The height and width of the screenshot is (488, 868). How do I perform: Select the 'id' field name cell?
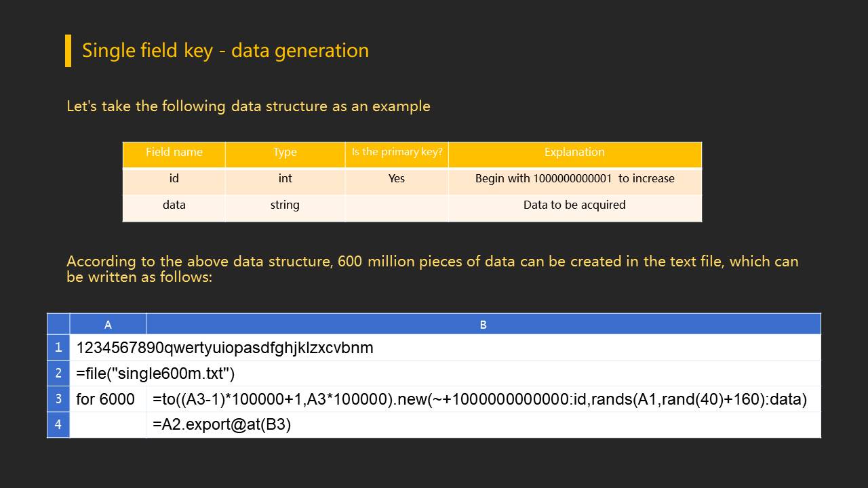[x=174, y=179]
